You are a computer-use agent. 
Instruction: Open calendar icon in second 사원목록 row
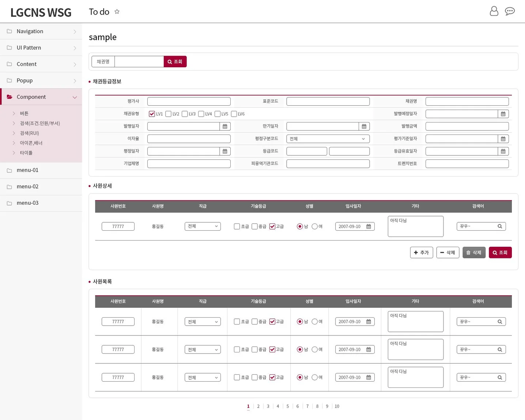(369, 349)
